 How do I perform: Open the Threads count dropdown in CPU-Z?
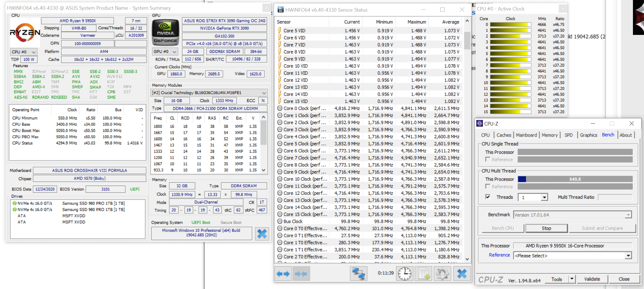tap(544, 197)
